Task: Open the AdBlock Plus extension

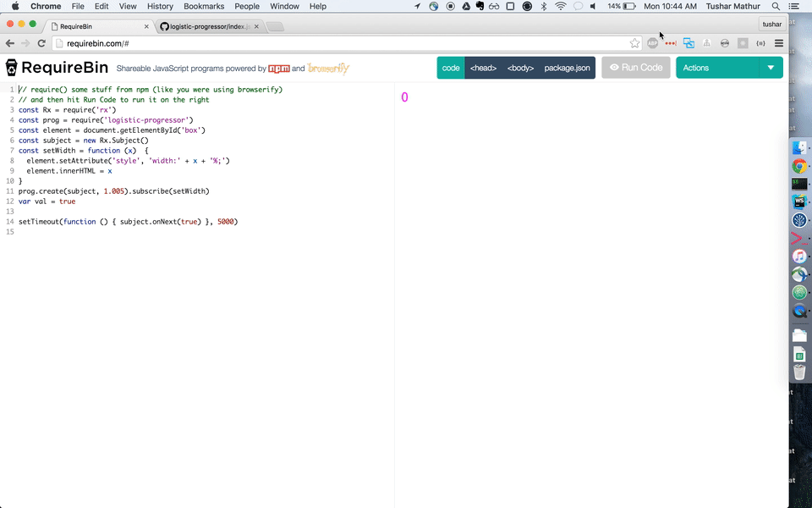Action: 652,43
